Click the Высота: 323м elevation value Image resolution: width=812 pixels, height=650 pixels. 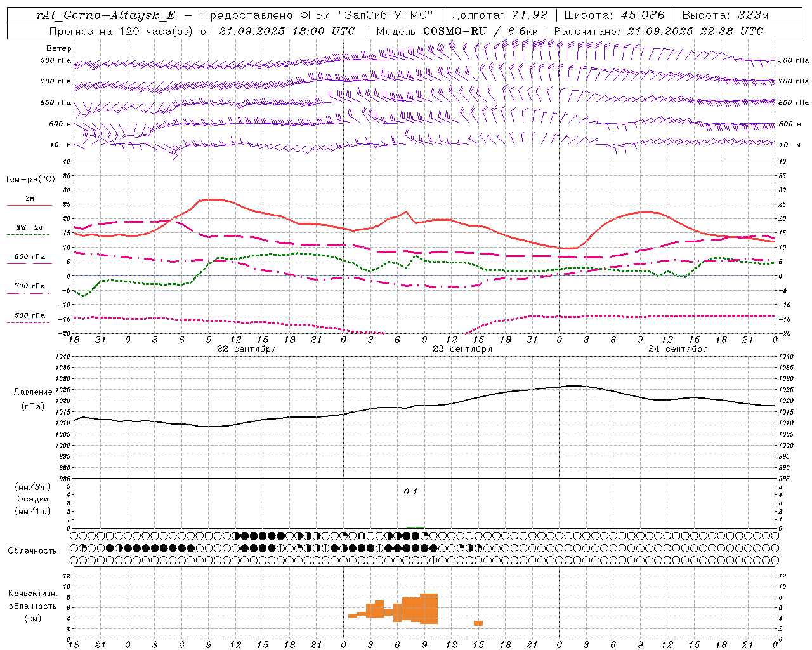725,16
